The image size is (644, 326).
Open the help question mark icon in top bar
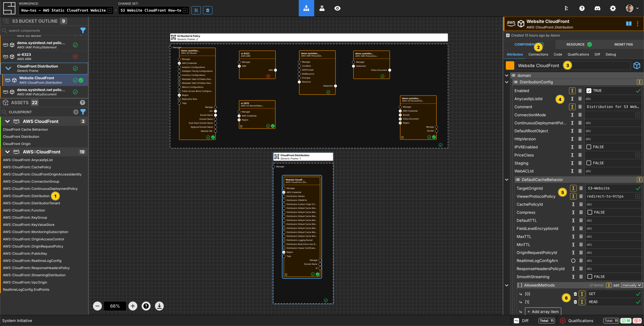[x=582, y=8]
